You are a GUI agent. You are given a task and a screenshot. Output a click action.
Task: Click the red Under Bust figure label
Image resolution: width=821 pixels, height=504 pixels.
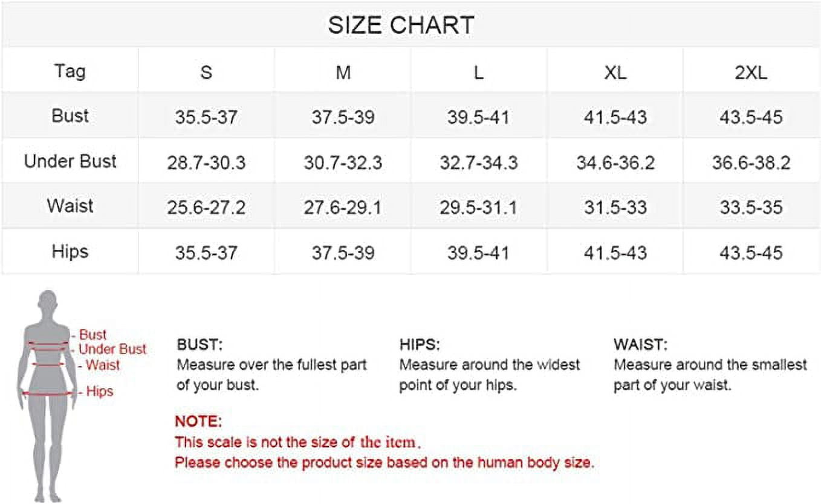[112, 349]
